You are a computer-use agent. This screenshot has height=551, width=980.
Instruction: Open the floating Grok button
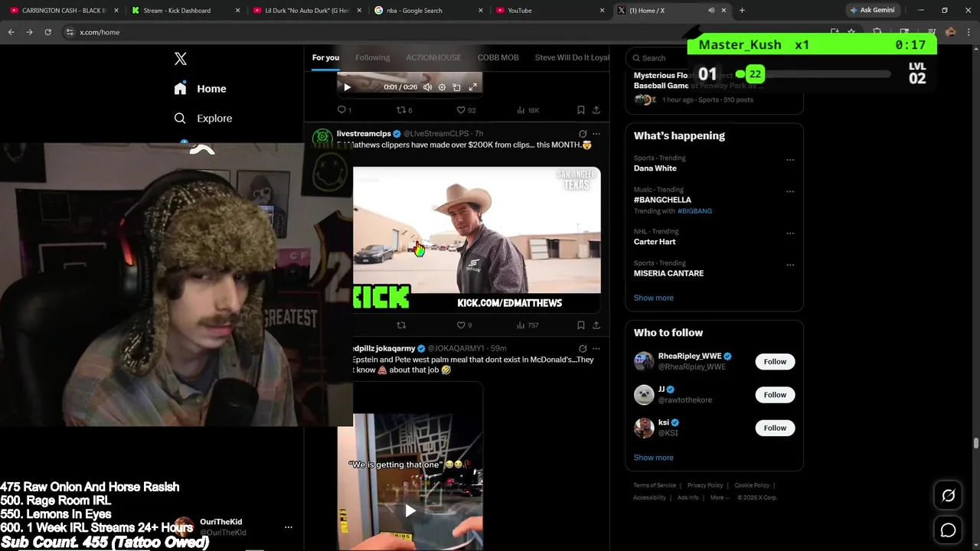[948, 496]
